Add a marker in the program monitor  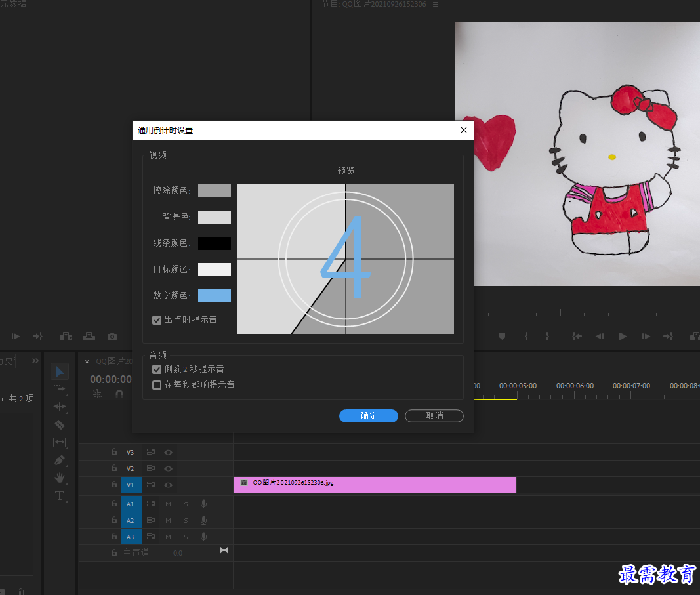pos(503,336)
